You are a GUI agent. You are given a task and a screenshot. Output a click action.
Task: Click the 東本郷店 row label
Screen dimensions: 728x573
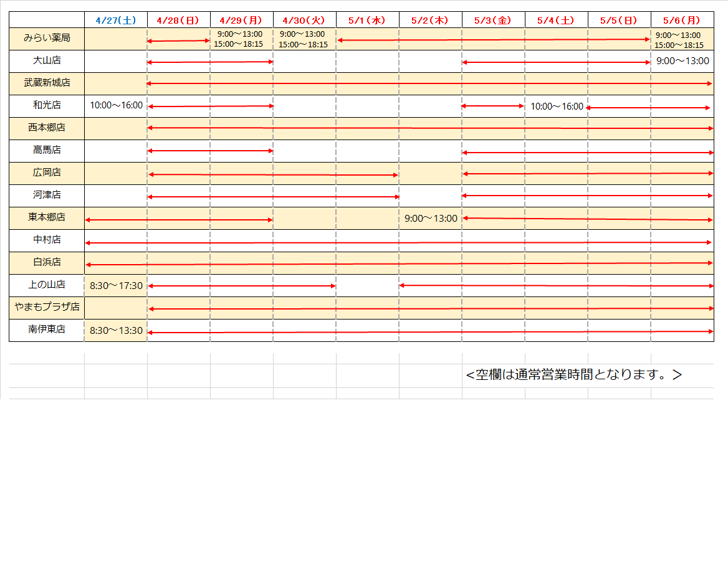46,217
